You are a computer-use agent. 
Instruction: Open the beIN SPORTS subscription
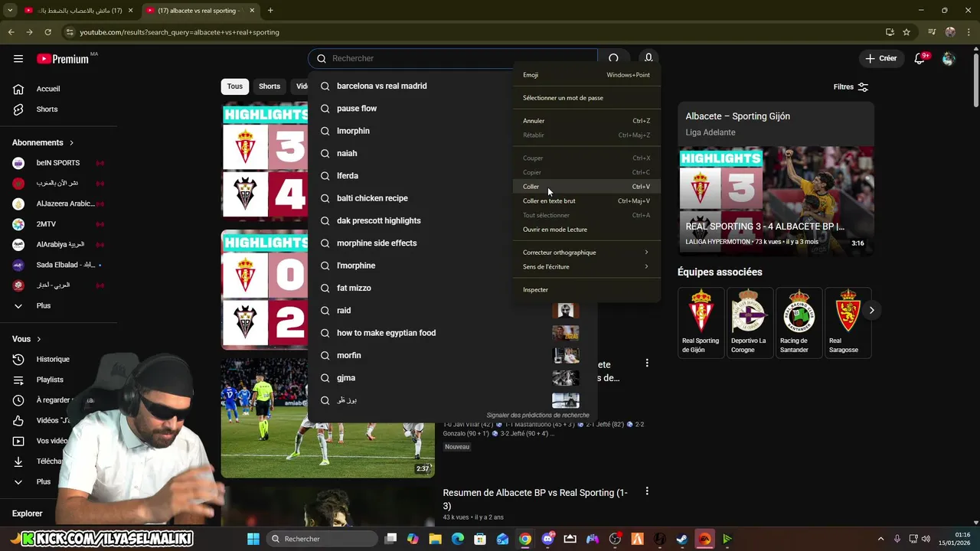click(x=58, y=163)
